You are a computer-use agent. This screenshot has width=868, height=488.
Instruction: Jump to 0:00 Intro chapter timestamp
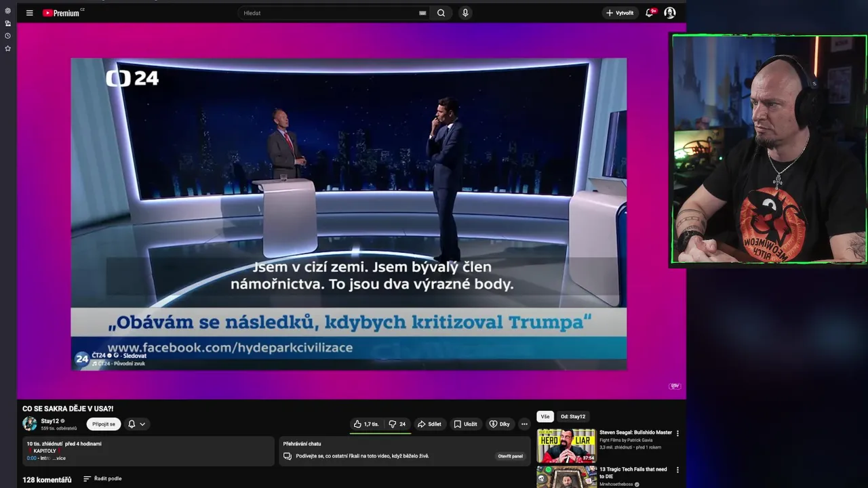click(31, 458)
